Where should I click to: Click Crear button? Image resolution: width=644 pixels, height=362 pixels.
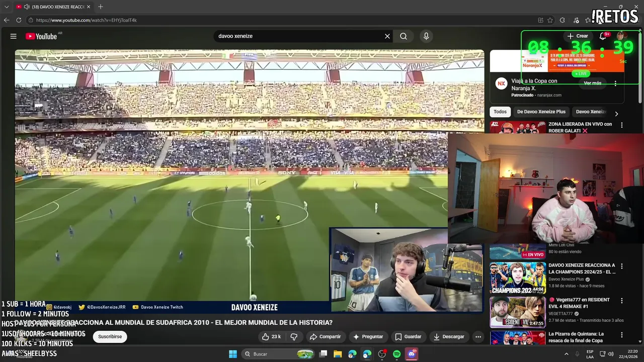[577, 36]
